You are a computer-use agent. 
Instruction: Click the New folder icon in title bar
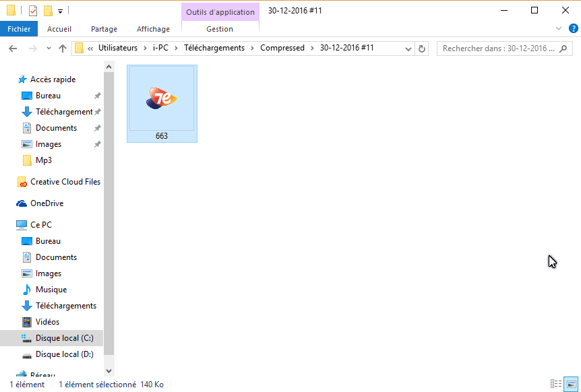[48, 11]
